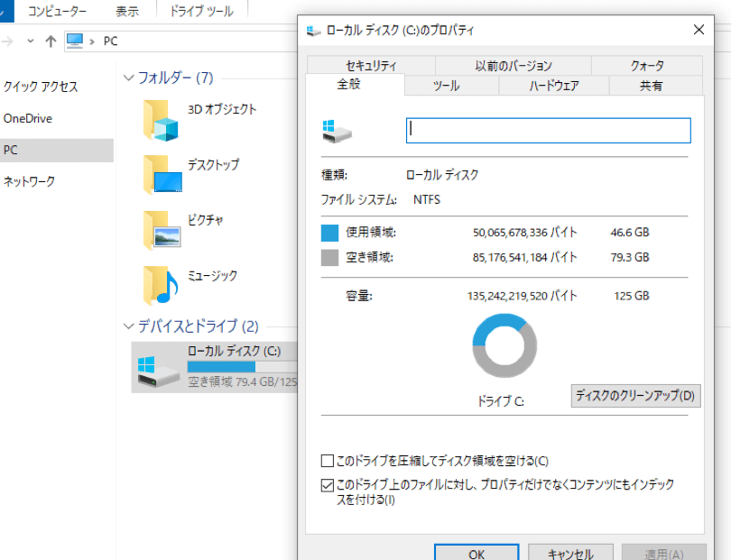Click ディスクのクリーンアップ button

[635, 396]
